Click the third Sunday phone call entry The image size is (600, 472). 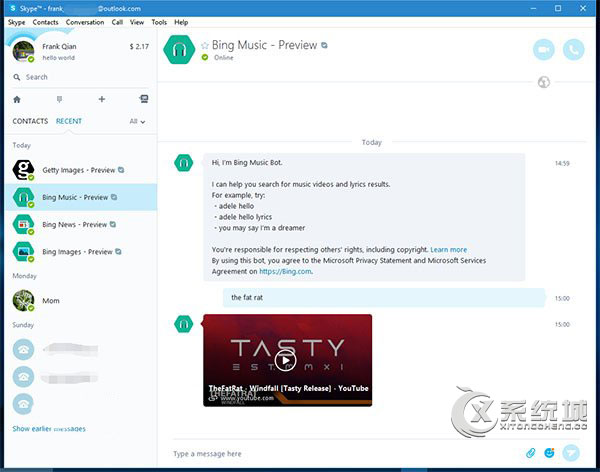81,404
